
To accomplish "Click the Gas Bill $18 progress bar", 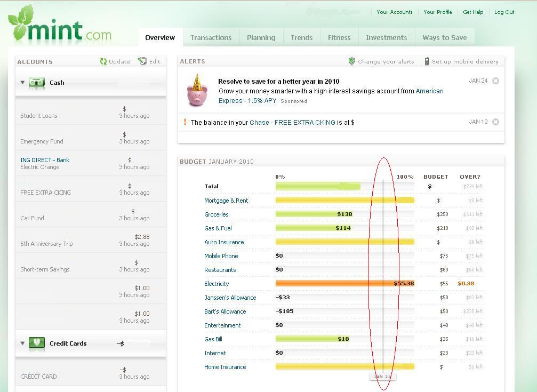I will [313, 339].
